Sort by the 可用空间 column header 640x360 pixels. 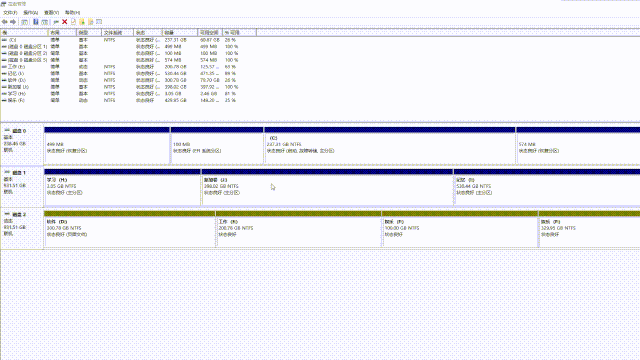(210, 32)
